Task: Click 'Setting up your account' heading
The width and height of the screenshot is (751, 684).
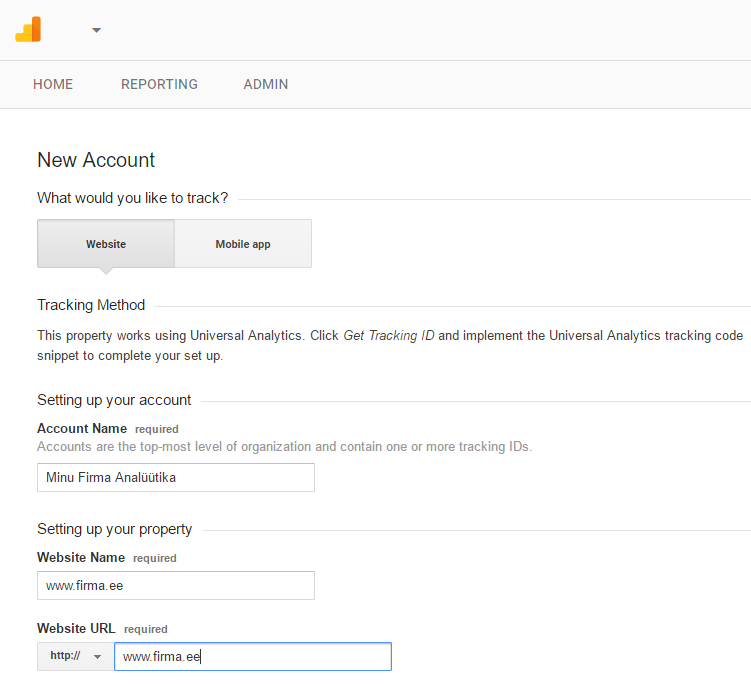Action: coord(114,400)
